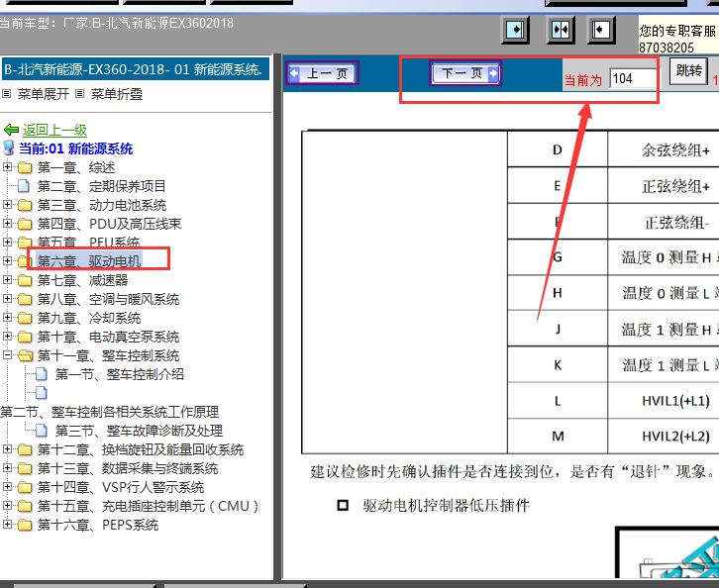Click 菜单展开 to expand menu

click(44, 94)
